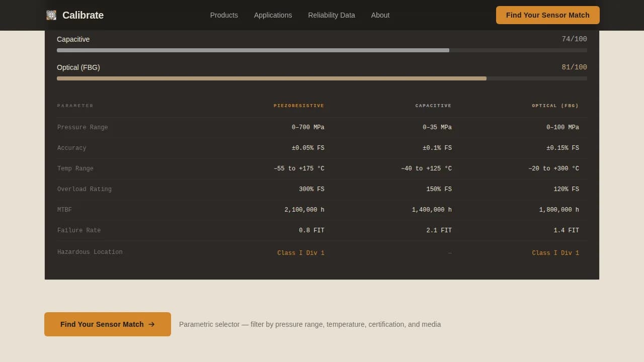The image size is (644, 362).
Task: Click Class I Div 1 under Optical (FBG)
Action: 555,253
